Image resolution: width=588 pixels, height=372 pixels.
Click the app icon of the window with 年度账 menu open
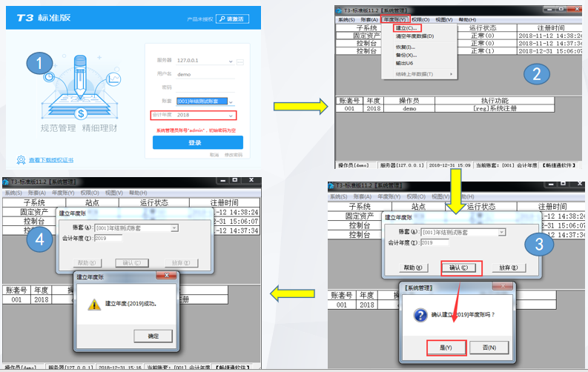click(340, 10)
